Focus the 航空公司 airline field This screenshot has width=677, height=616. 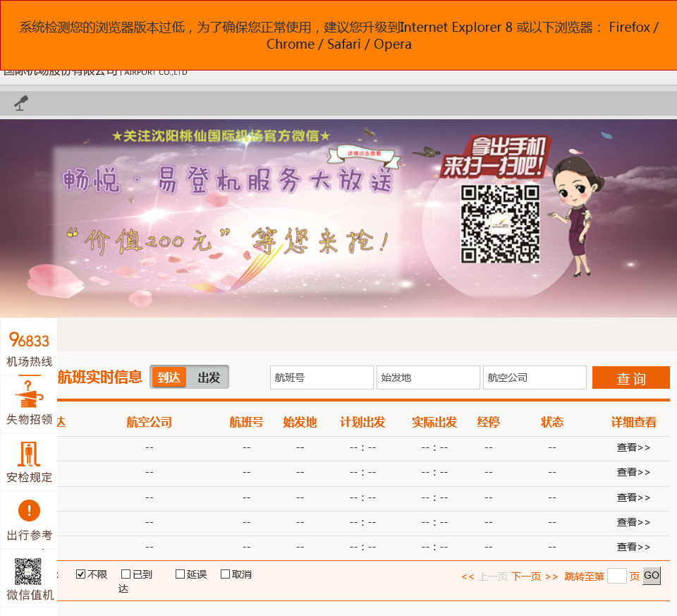tap(535, 378)
